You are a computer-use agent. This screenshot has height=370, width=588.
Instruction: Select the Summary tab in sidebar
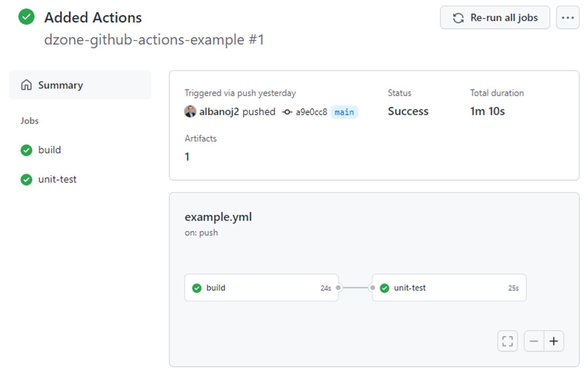tap(80, 85)
